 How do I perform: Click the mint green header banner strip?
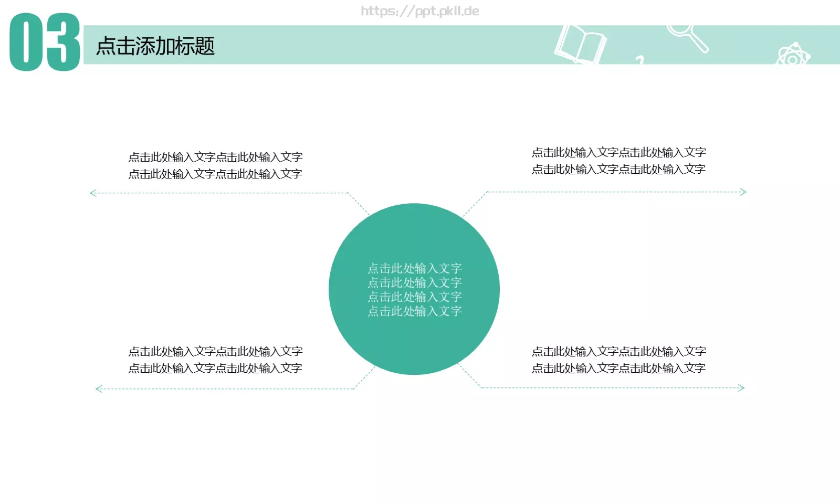(x=367, y=45)
